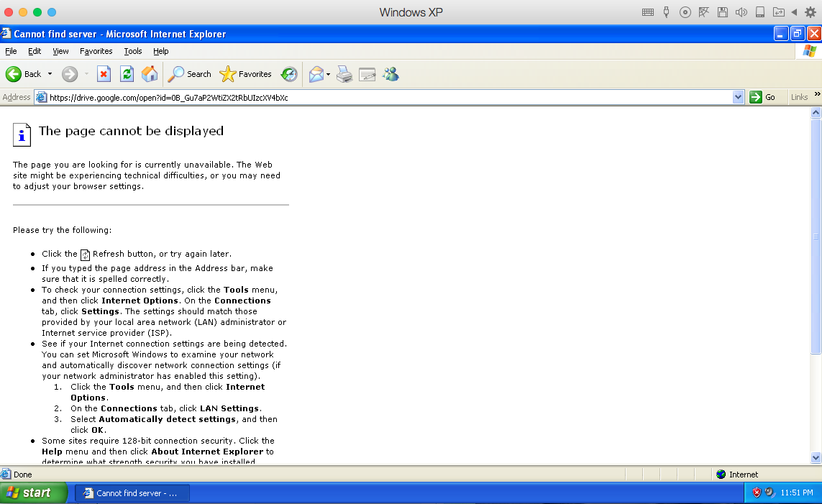Click the 'Please try the following:' text
822x504 pixels.
click(x=63, y=230)
